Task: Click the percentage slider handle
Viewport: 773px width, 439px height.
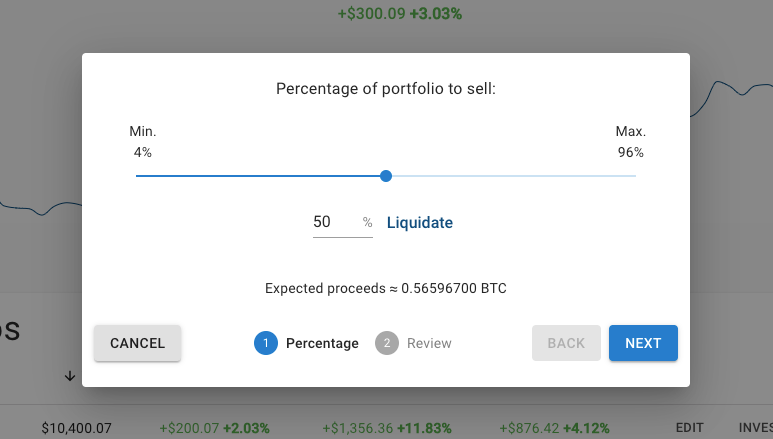Action: pyautogui.click(x=386, y=176)
